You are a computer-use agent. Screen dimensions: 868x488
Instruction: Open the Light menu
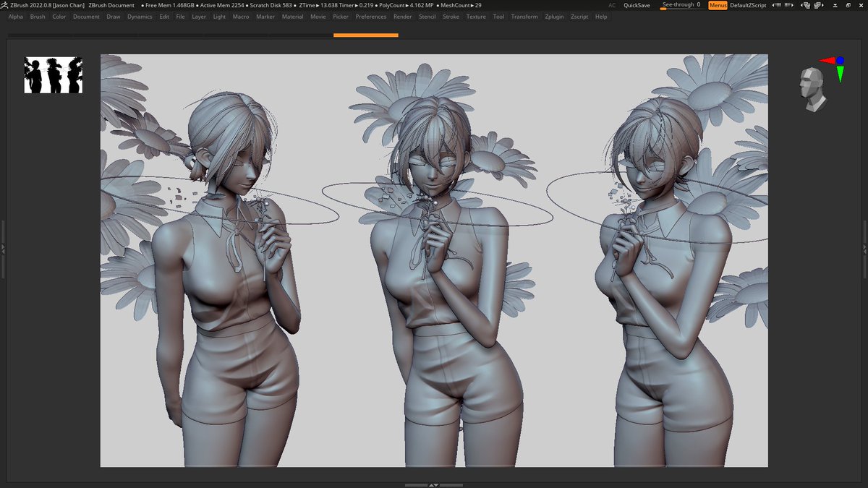pyautogui.click(x=219, y=17)
